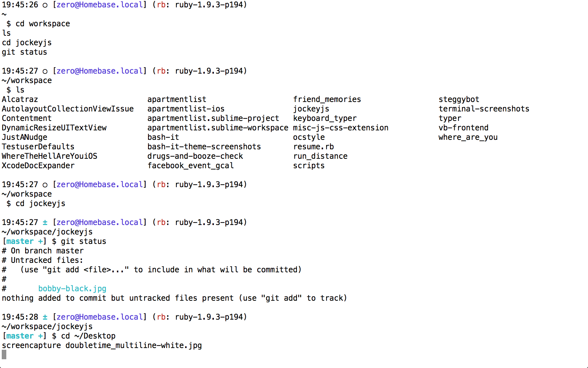Click the blue plus-minus symbol at 19:45:27
This screenshot has height=368, width=588.
45,222
